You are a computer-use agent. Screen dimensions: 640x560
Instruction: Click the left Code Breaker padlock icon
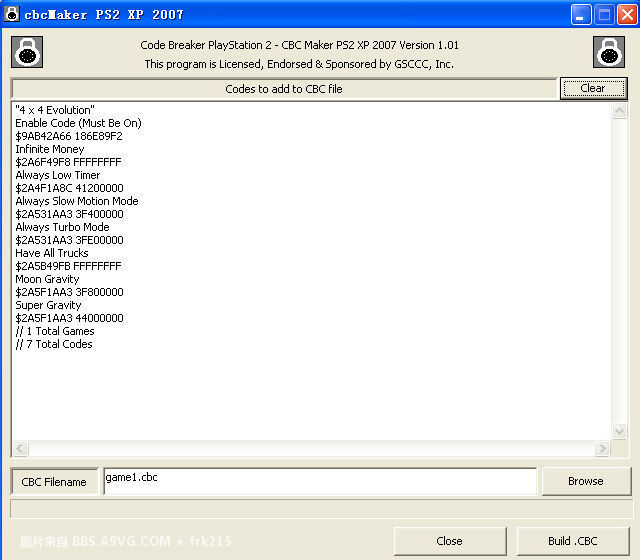pos(27,52)
